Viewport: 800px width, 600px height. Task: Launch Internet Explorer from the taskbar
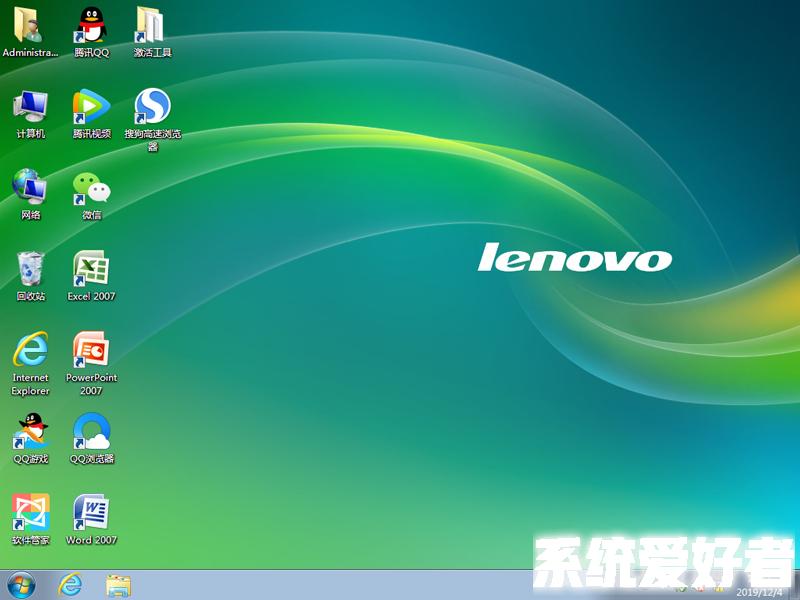pos(70,584)
